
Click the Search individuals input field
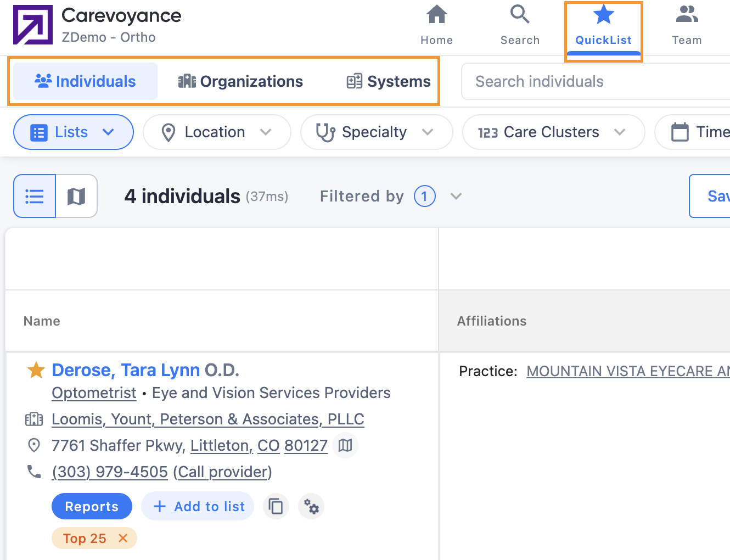coord(596,81)
